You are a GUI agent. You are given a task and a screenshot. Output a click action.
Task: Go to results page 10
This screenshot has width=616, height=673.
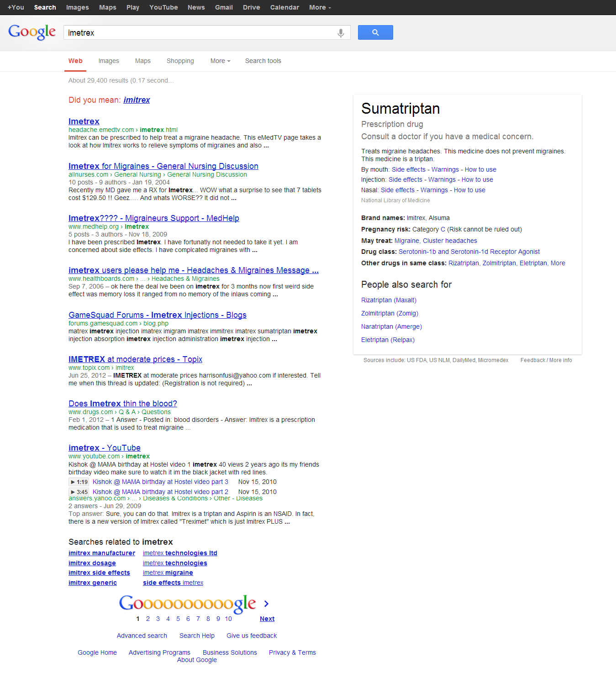[228, 619]
